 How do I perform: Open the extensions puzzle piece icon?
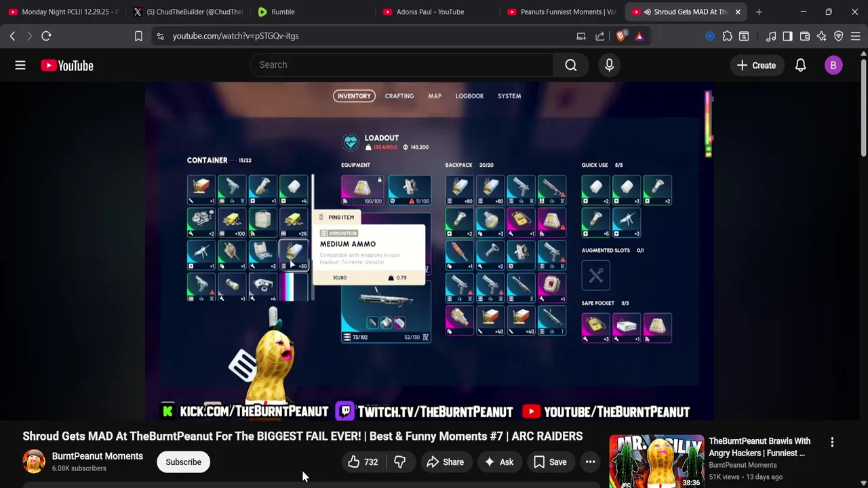(727, 36)
